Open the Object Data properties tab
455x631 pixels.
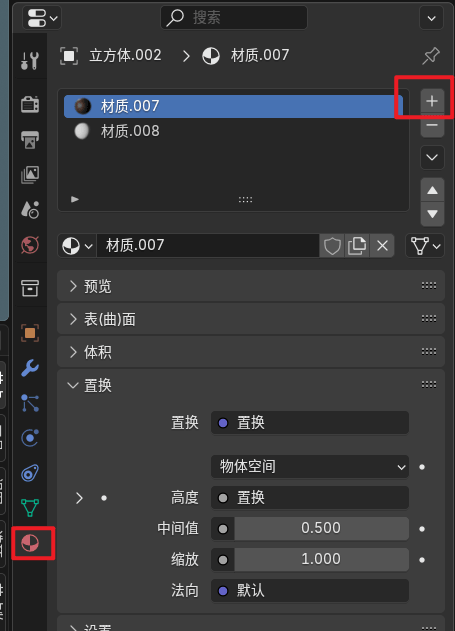(x=30, y=508)
